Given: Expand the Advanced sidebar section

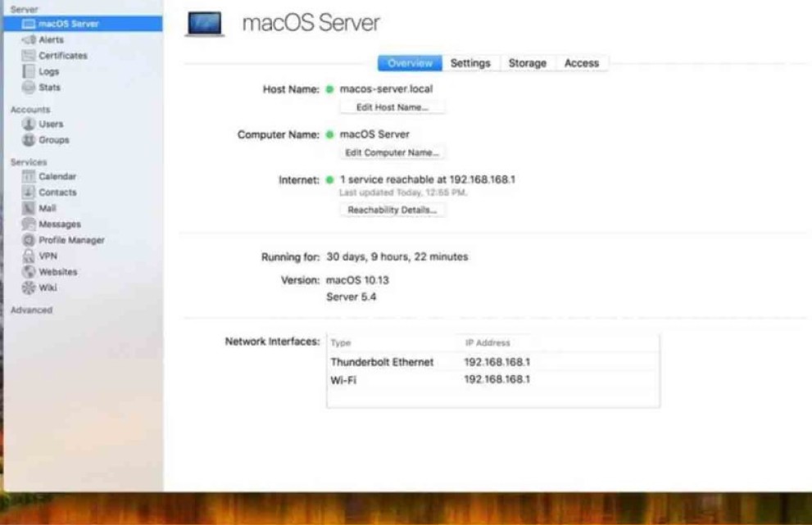Looking at the screenshot, I should pyautogui.click(x=32, y=310).
